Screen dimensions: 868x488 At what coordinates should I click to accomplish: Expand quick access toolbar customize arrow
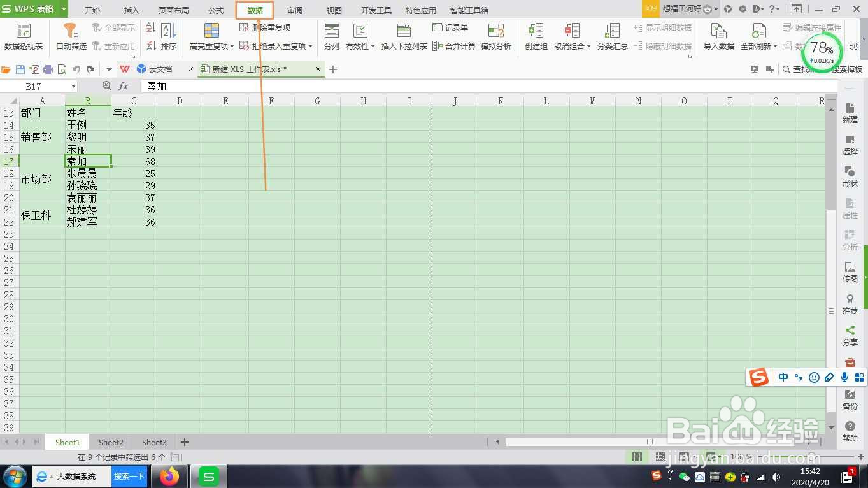click(x=109, y=69)
